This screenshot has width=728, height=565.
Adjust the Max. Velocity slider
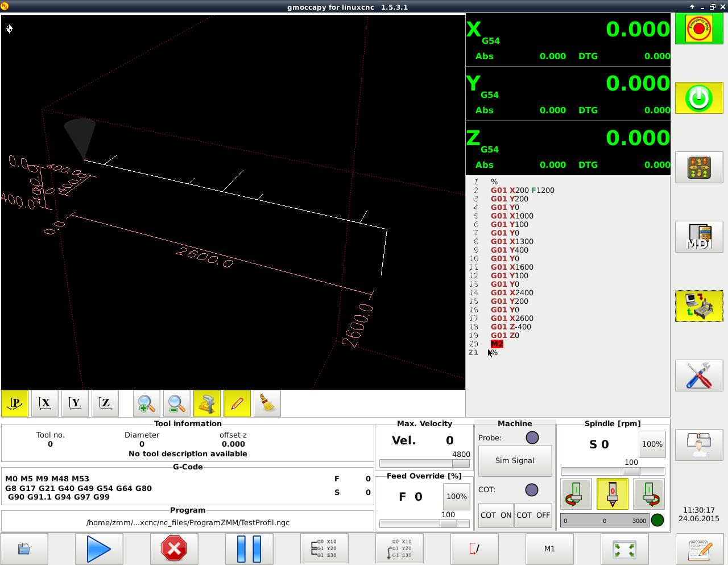tap(424, 464)
